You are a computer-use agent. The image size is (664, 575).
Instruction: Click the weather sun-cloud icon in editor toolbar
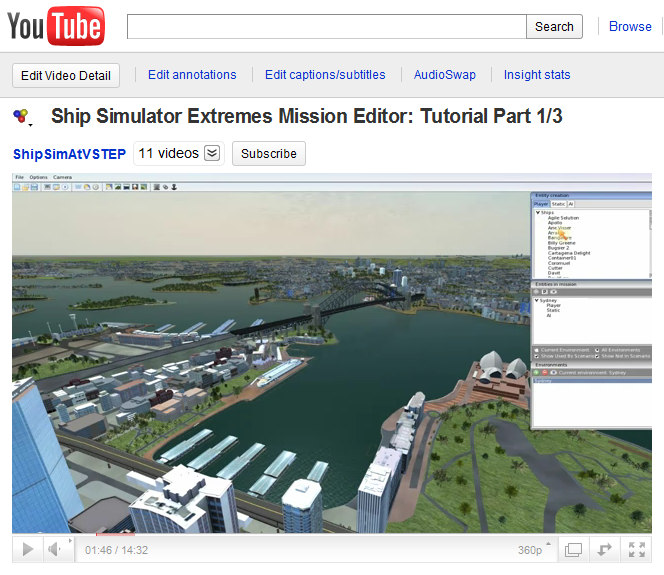pyautogui.click(x=87, y=187)
